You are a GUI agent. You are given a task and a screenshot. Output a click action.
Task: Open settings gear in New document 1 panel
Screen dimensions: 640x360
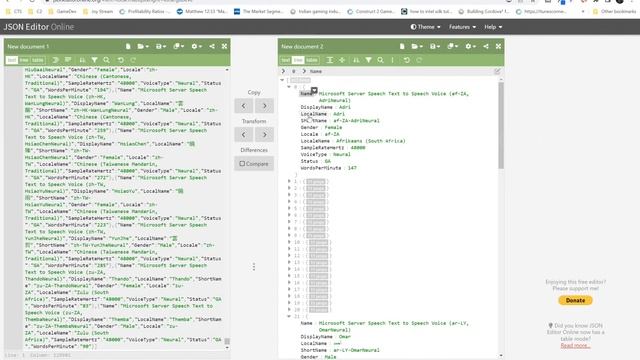(196, 47)
